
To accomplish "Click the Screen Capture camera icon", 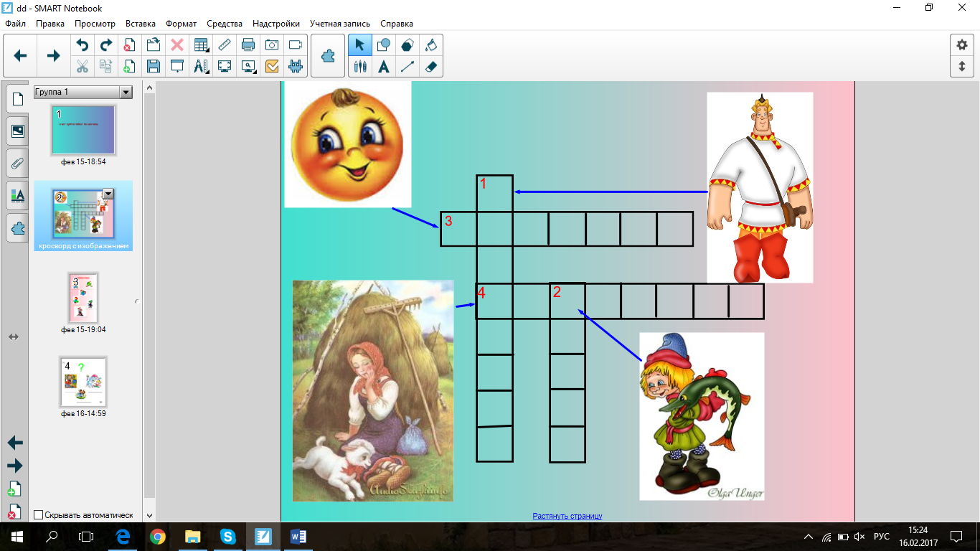I will pos(272,44).
